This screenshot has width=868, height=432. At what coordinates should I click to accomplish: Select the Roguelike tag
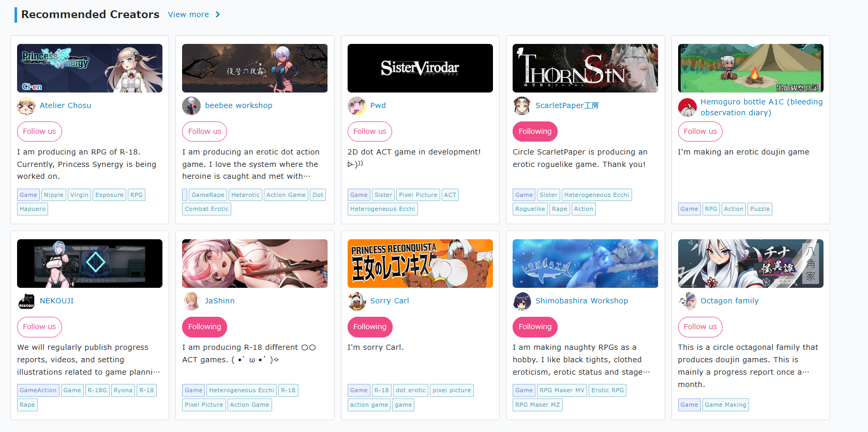[x=530, y=209]
